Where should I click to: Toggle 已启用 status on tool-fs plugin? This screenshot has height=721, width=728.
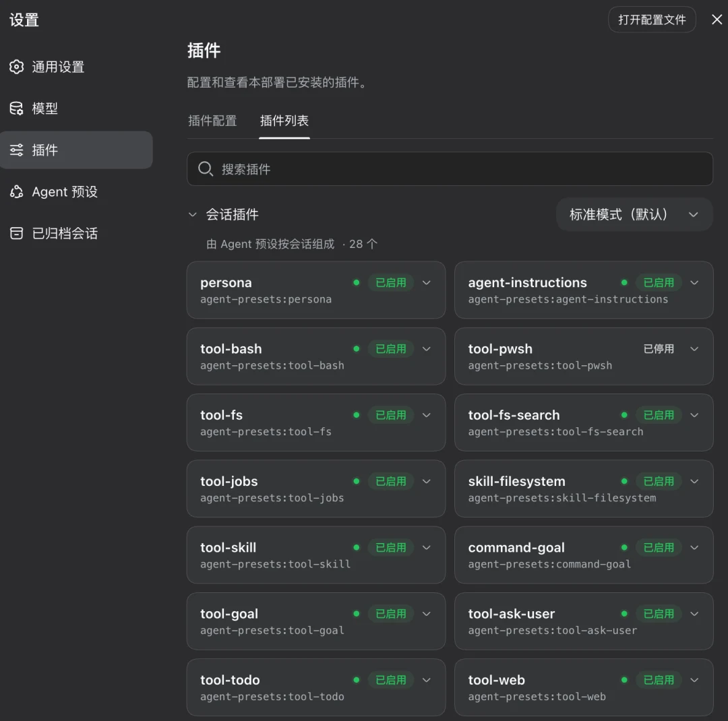(x=390, y=415)
